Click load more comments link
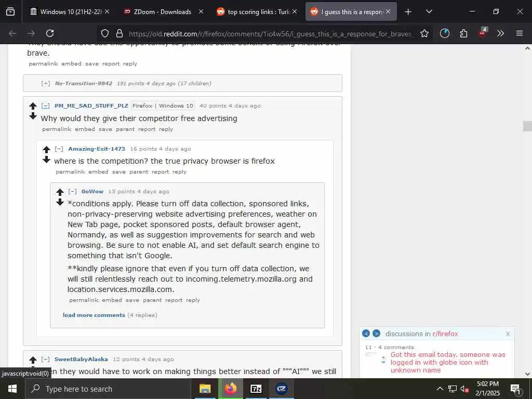The width and height of the screenshot is (532, 399). (x=94, y=315)
